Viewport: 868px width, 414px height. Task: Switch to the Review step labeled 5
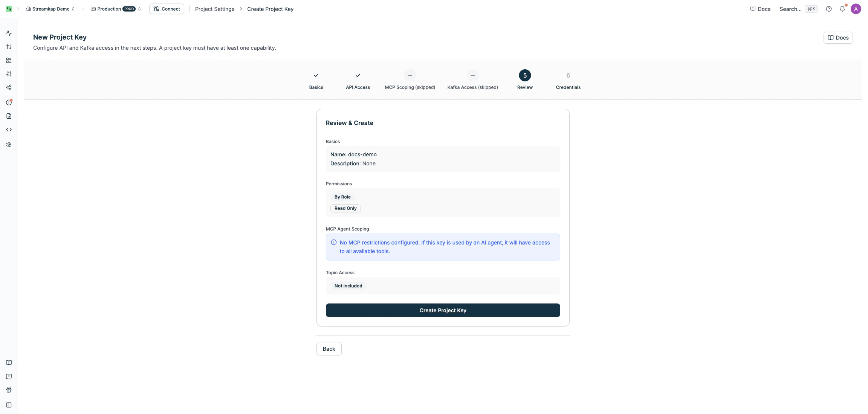point(524,75)
